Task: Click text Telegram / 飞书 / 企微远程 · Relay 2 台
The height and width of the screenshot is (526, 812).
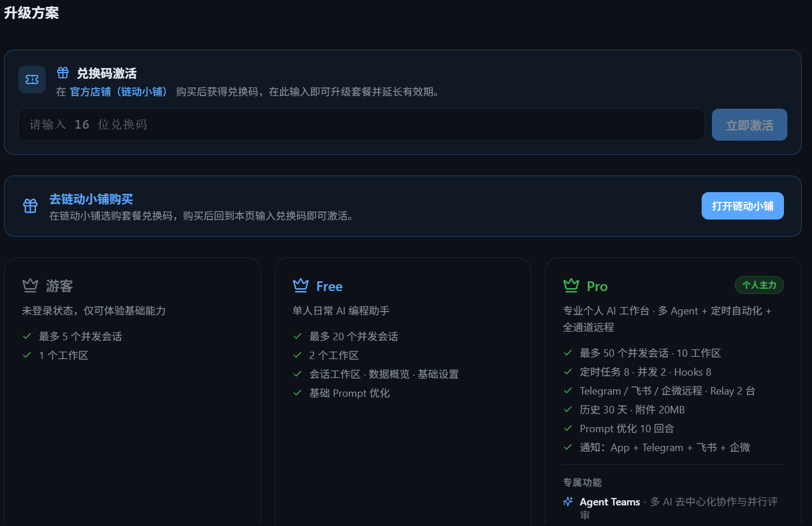Action: point(667,390)
